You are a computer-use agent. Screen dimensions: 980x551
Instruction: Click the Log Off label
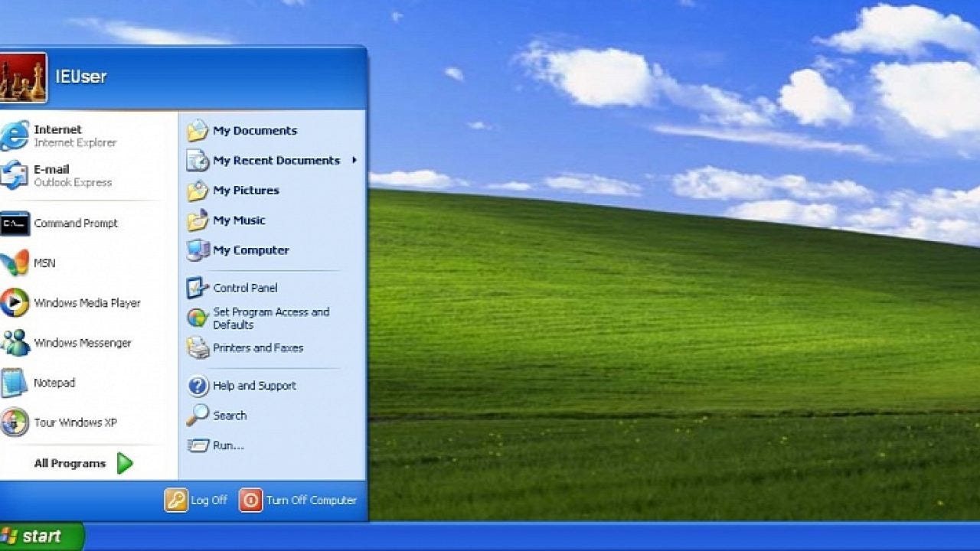tap(209, 500)
